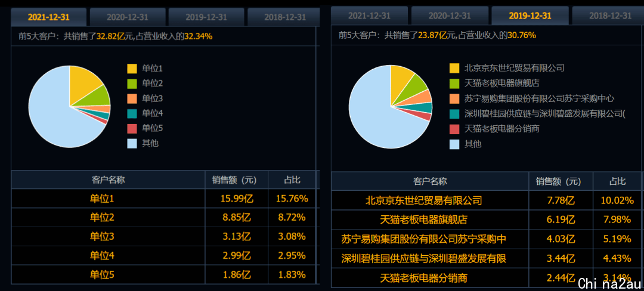Click 苏宁易购集团股份有限公司苏宁采购中心 legend label
The width and height of the screenshot is (644, 291).
539,98
